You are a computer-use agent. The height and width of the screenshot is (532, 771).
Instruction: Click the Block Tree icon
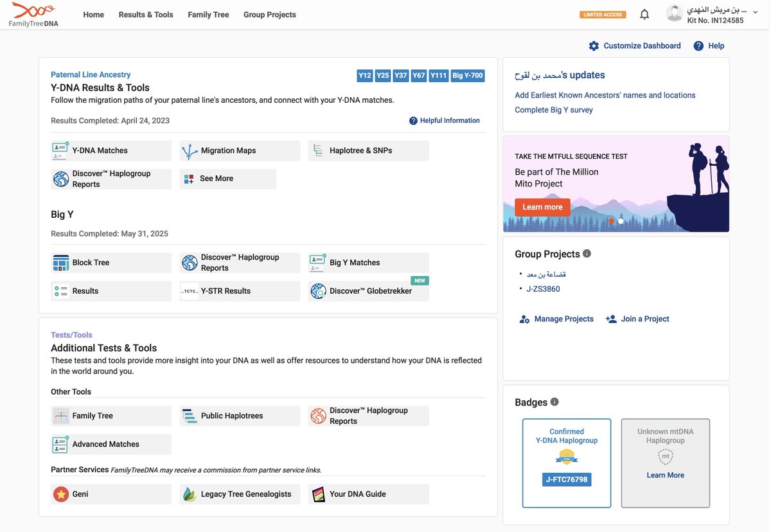(61, 263)
